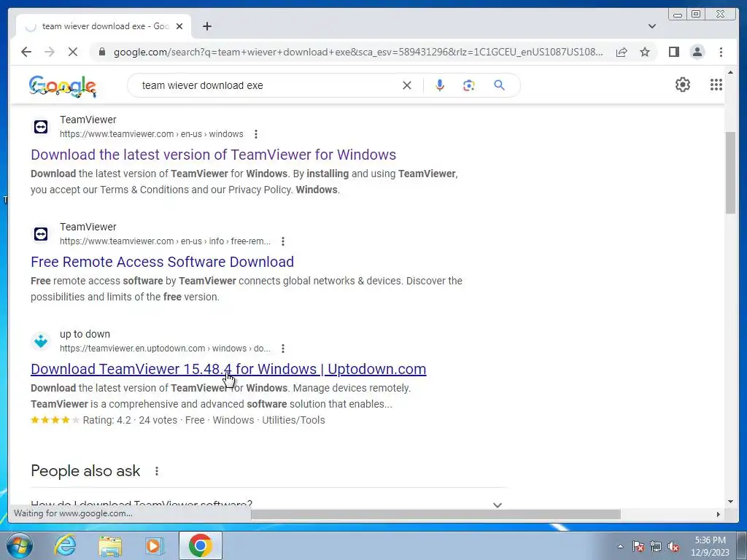The image size is (747, 560).
Task: Open Windows Media Player from taskbar
Action: pyautogui.click(x=153, y=545)
